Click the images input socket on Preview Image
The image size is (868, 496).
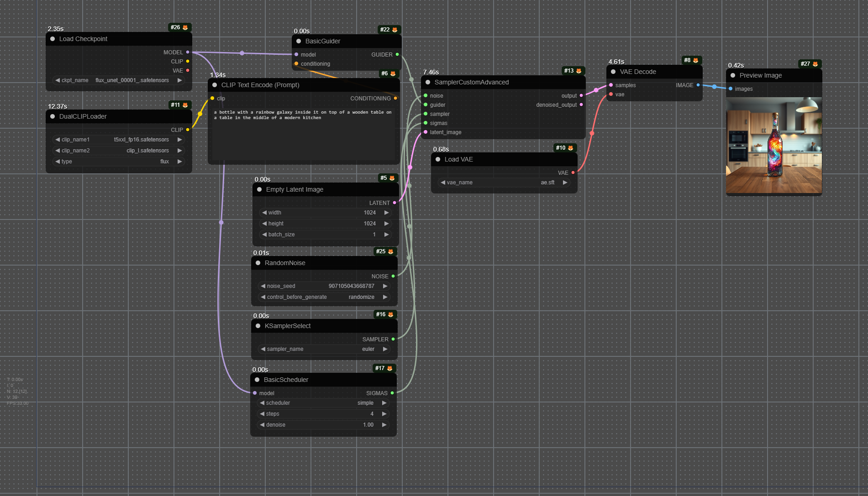(x=731, y=89)
